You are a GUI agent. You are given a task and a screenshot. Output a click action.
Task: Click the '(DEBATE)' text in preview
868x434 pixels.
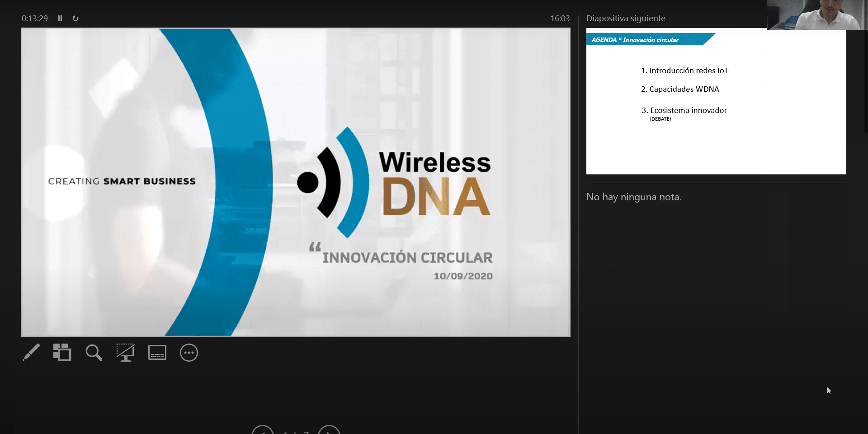tap(660, 119)
